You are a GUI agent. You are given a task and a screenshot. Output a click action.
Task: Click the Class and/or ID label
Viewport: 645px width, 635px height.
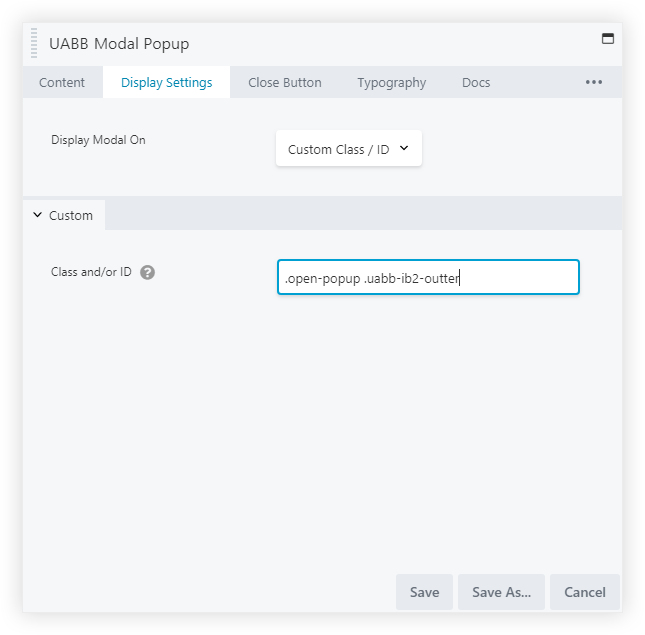coord(91,272)
